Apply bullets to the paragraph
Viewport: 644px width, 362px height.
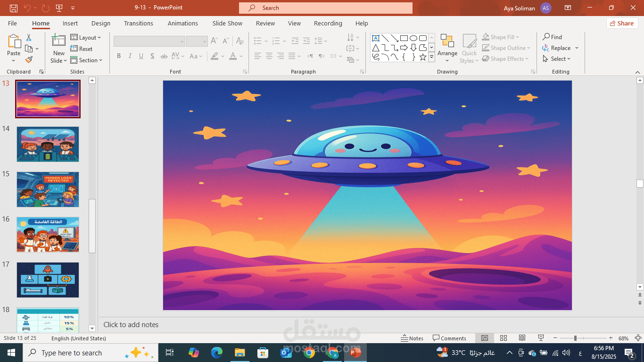[258, 41]
